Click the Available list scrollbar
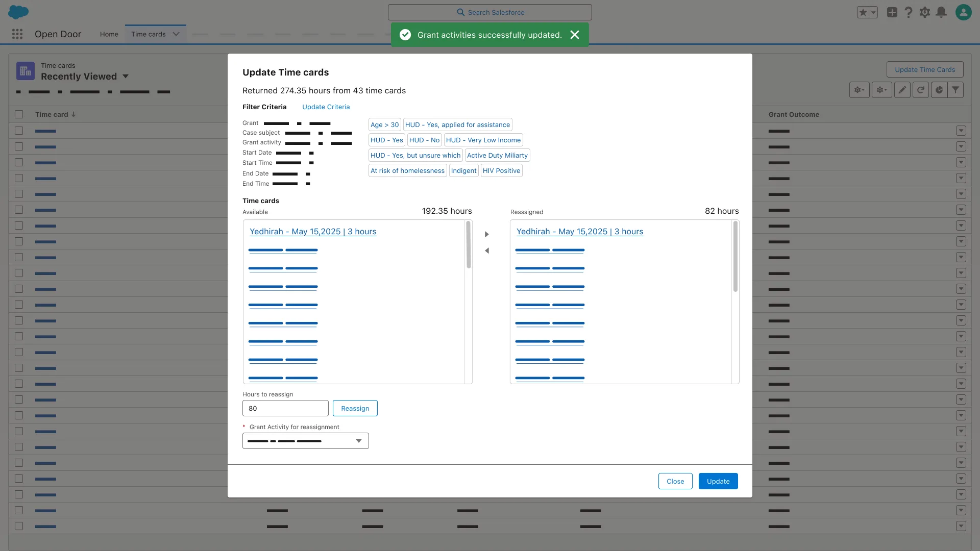The image size is (980, 551). coord(469,245)
